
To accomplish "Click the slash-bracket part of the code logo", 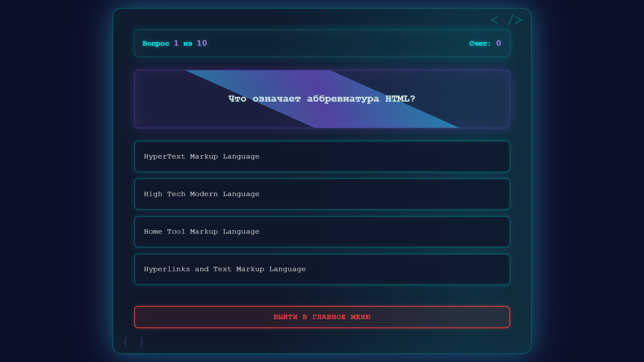I will [514, 20].
